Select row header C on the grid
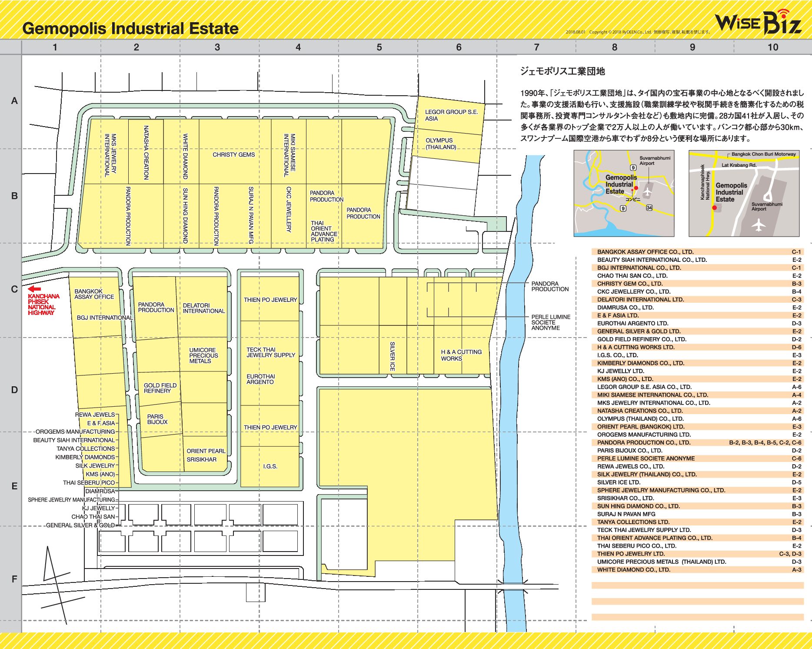812x649 pixels. (x=14, y=289)
